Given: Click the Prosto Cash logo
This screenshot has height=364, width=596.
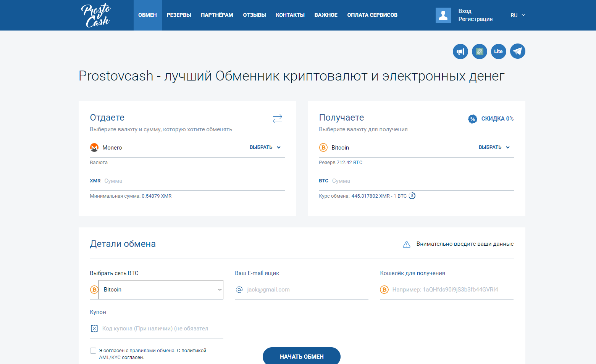Looking at the screenshot, I should coord(96,15).
